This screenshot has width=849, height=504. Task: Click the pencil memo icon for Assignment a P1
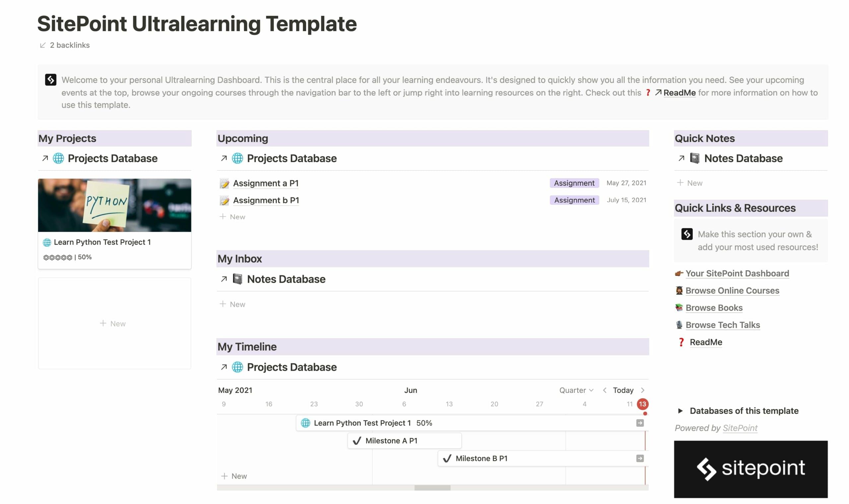coord(224,183)
